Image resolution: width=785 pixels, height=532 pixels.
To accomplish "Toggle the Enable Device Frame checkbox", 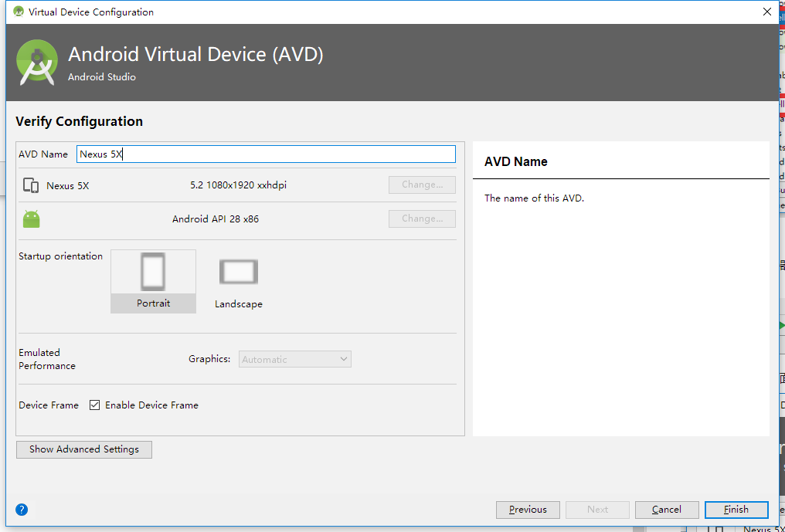I will (95, 405).
